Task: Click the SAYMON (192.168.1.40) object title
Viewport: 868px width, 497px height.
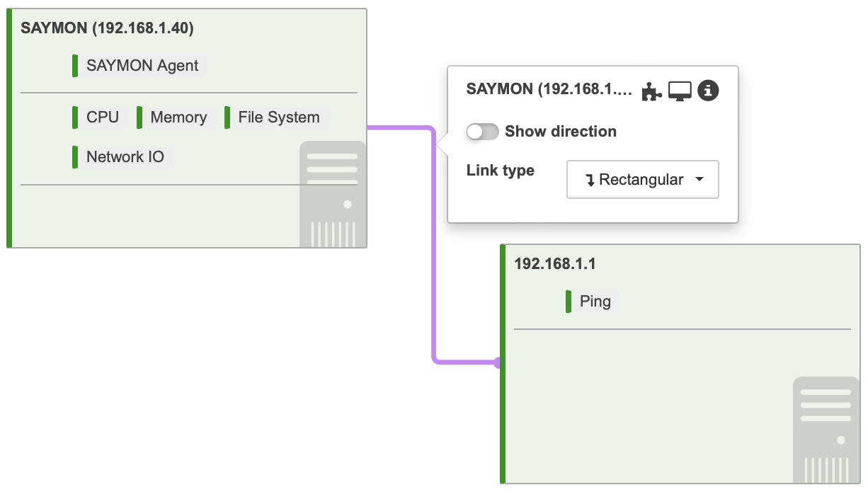Action: (x=108, y=28)
